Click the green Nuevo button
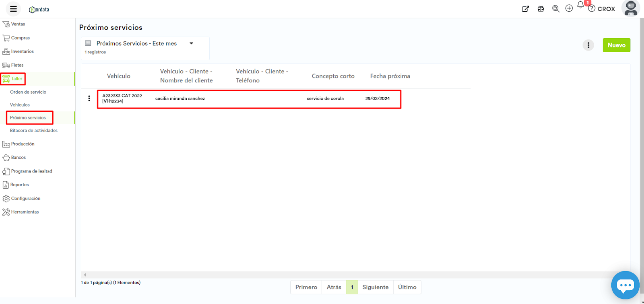This screenshot has width=644, height=304. click(616, 45)
